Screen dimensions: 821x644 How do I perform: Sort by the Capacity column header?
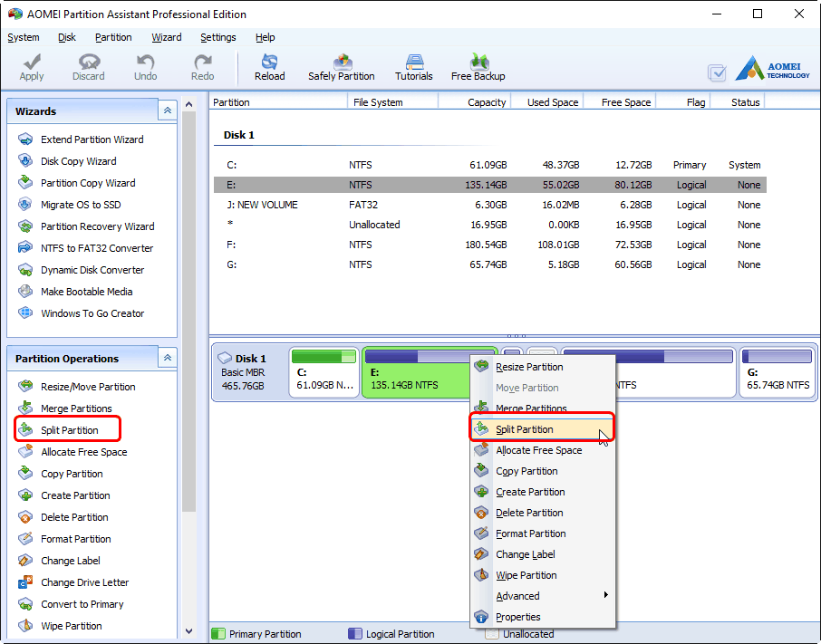coord(474,102)
